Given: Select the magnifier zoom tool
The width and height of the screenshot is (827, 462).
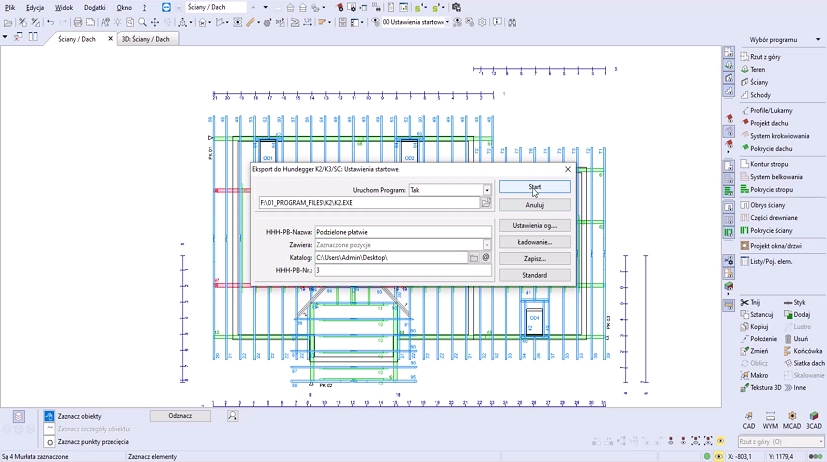Looking at the screenshot, I should (x=142, y=22).
